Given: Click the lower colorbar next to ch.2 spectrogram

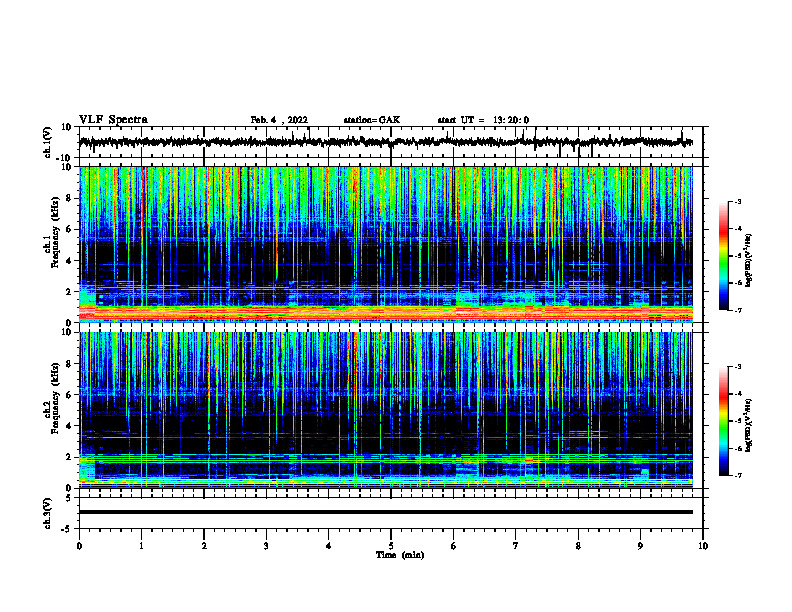Looking at the screenshot, I should (x=723, y=421).
